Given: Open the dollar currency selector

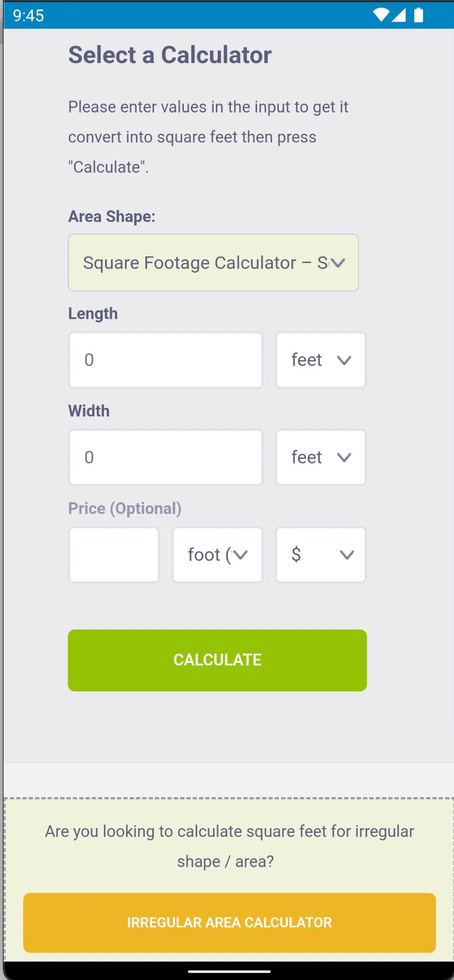Looking at the screenshot, I should [320, 555].
